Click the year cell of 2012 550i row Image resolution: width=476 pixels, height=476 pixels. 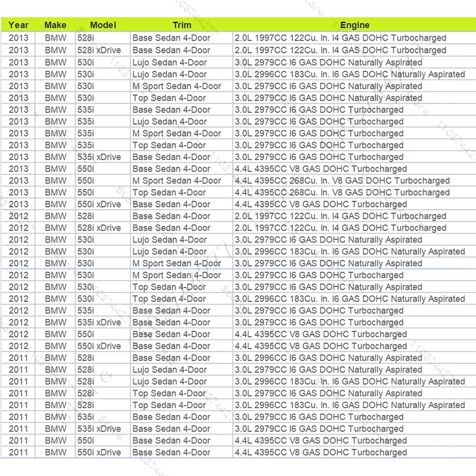pos(18,334)
